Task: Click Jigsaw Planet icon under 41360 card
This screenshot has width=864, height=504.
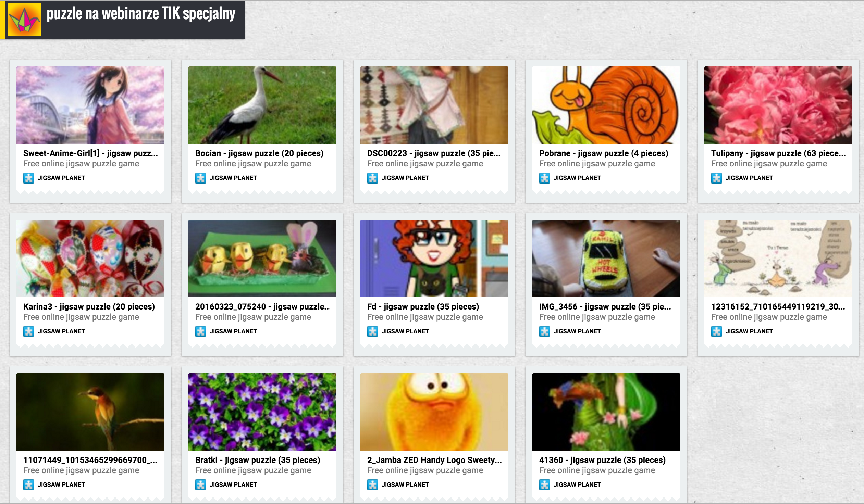Action: (544, 485)
